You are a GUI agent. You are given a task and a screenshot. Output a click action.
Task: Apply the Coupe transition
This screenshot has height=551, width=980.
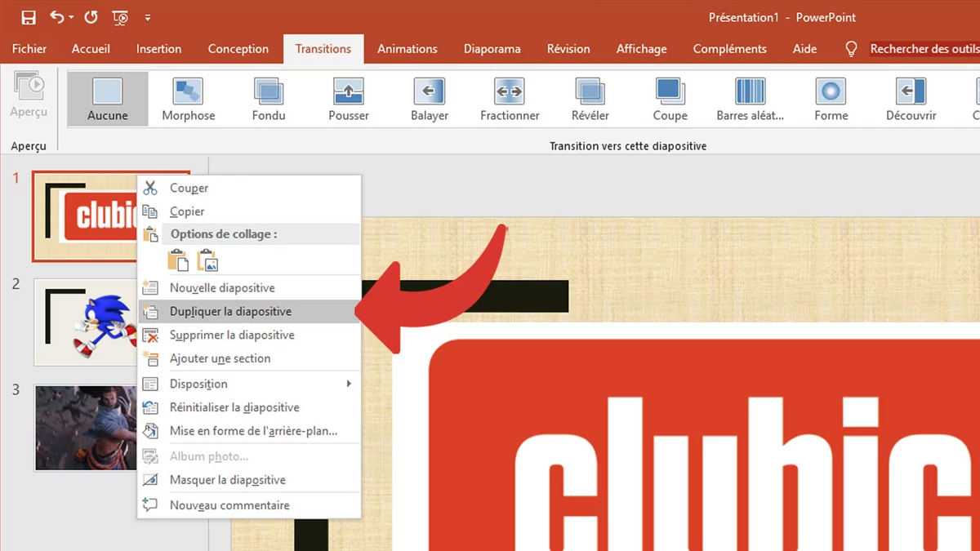[x=670, y=98]
